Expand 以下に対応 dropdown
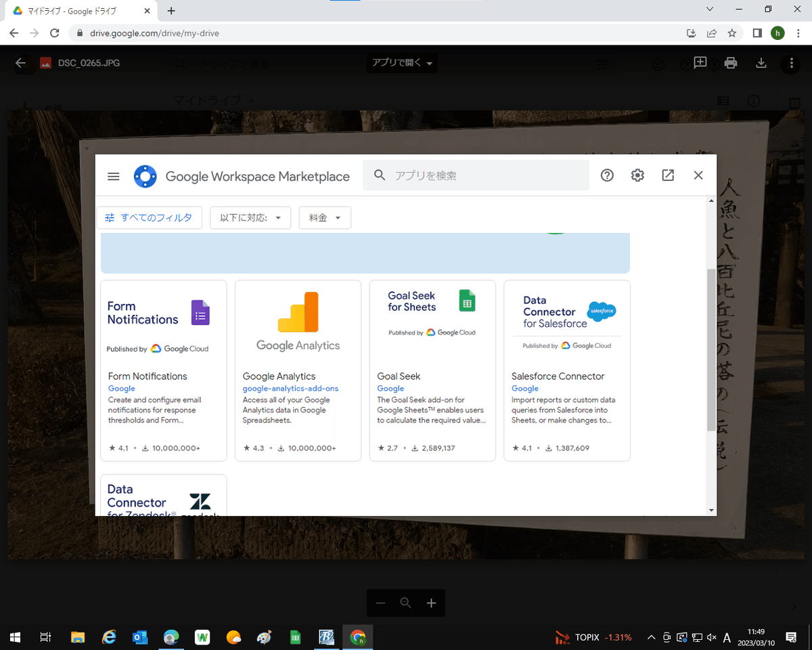 [x=250, y=217]
